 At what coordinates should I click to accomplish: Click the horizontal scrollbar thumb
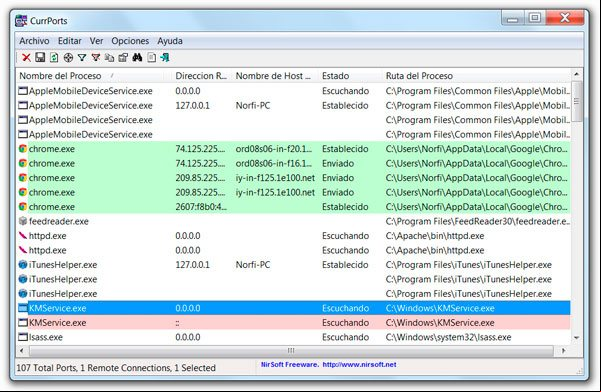(x=291, y=351)
